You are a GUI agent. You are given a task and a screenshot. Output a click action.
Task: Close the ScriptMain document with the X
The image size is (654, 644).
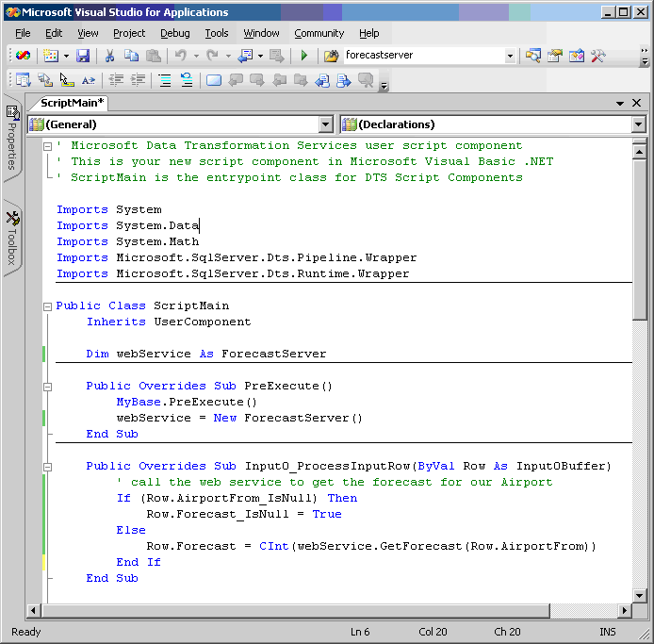636,103
